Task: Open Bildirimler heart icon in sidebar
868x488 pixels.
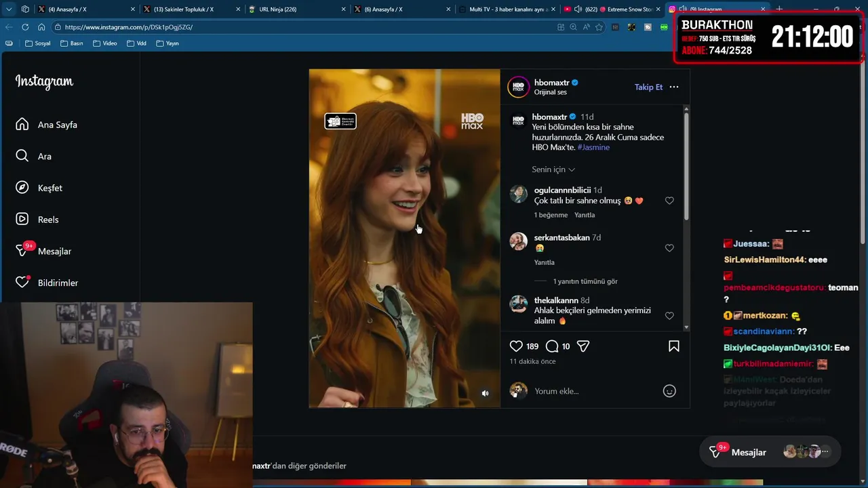Action: pyautogui.click(x=22, y=282)
